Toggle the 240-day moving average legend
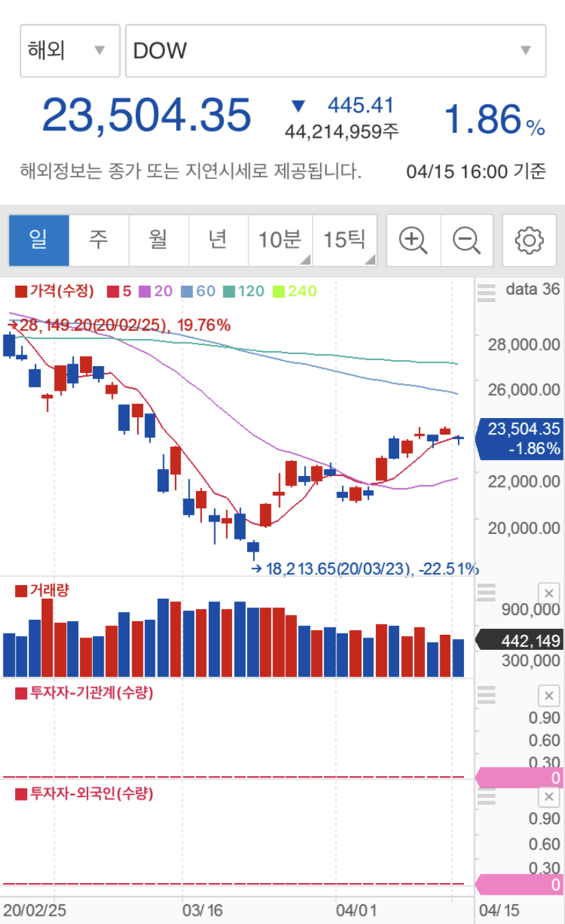 click(x=294, y=291)
